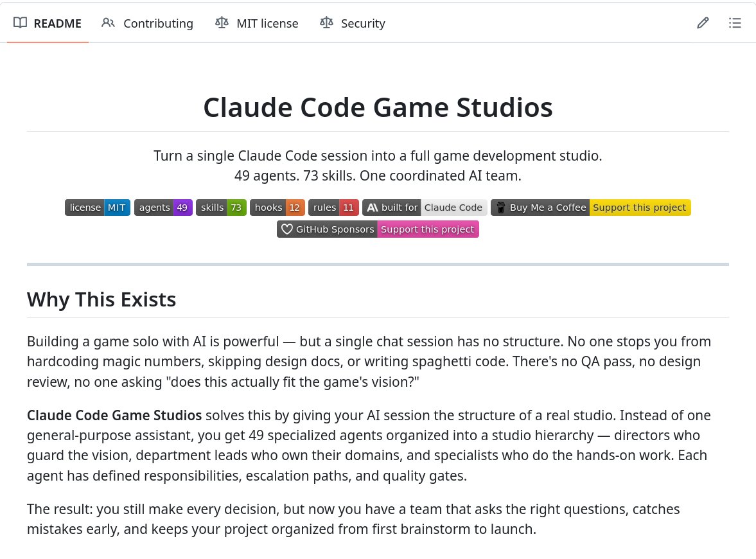This screenshot has width=756, height=559.
Task: Click the 'The result: you still make' paragraph
Action: tap(353, 519)
